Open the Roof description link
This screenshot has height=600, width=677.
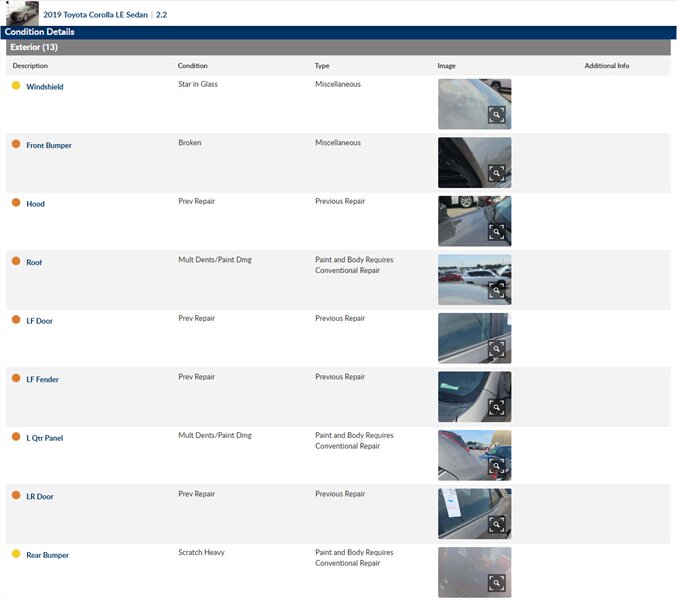coord(34,263)
